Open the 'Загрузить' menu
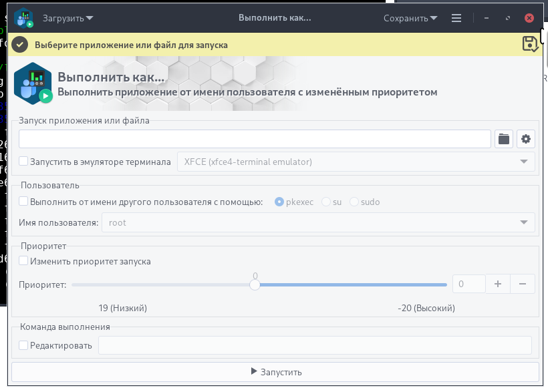 point(67,18)
